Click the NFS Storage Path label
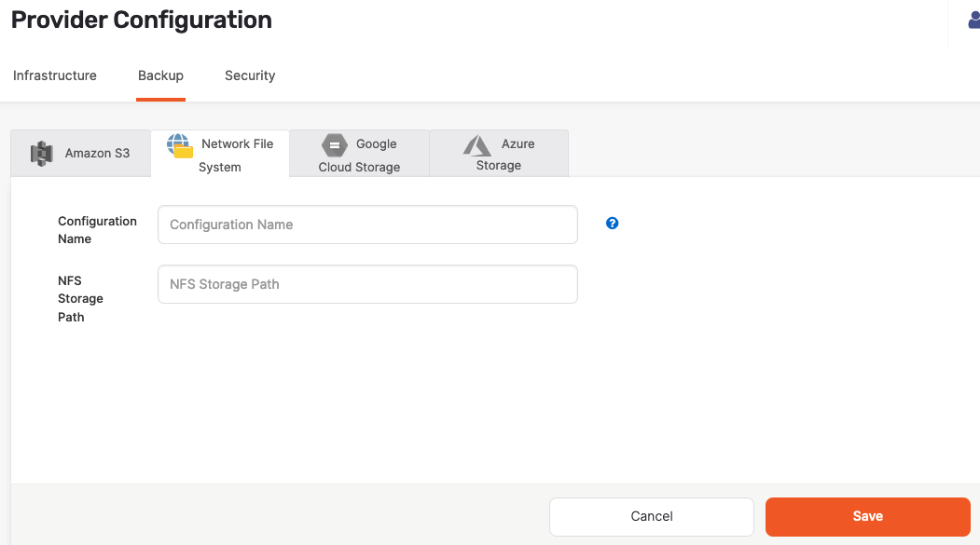The height and width of the screenshot is (545, 980). (80, 298)
